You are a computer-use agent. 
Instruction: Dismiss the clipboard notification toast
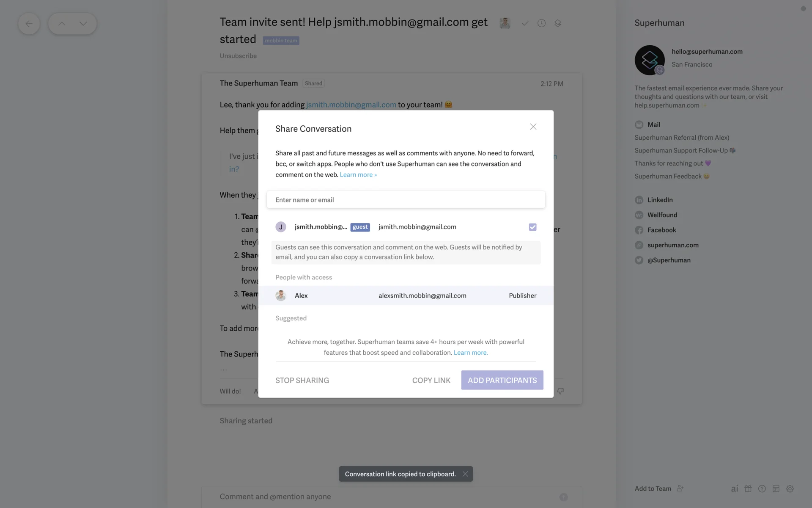465,474
